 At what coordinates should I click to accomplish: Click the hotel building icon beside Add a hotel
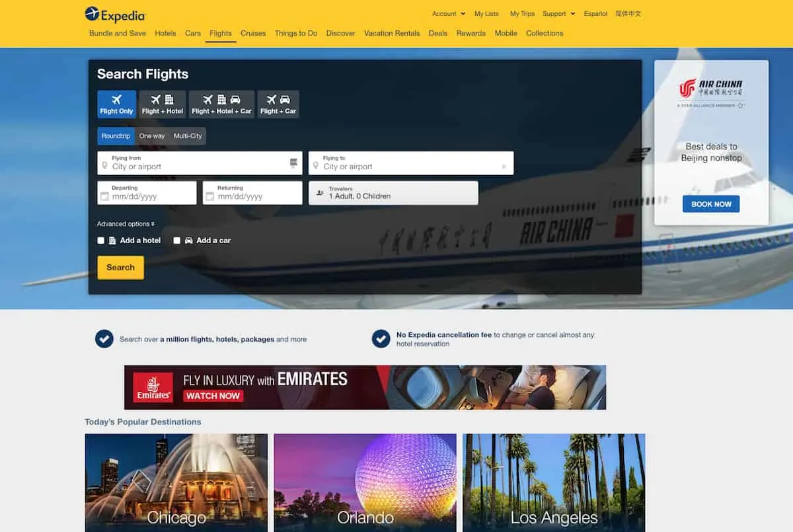coord(112,241)
